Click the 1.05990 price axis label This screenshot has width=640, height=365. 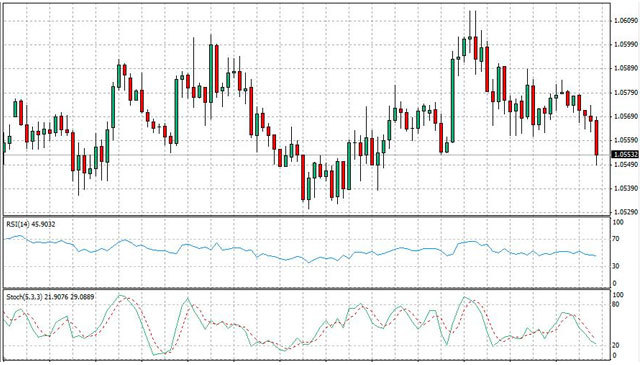click(x=625, y=44)
